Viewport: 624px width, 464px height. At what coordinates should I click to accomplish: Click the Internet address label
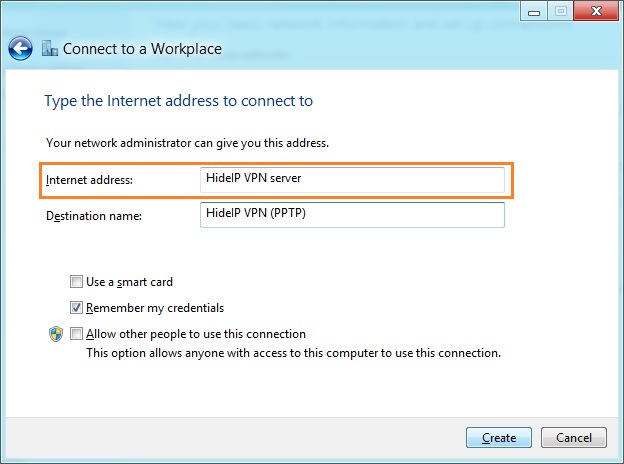click(90, 180)
